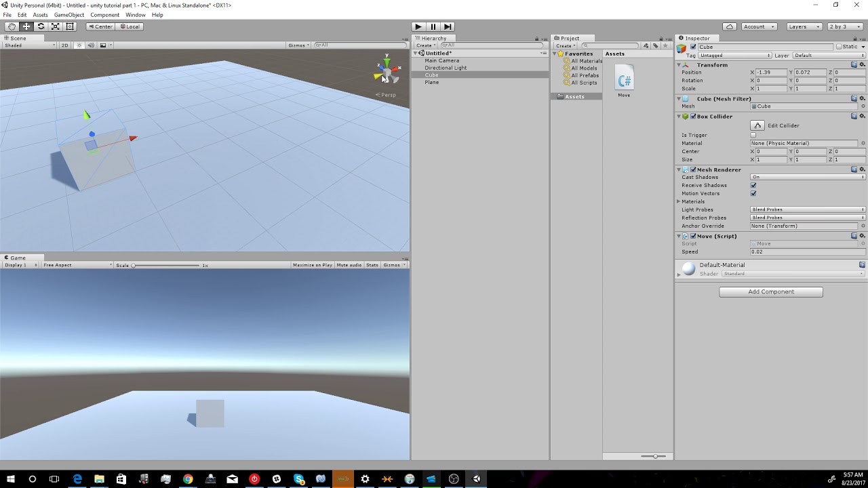Screen dimensions: 868x488
Task: Disable the Move (Script) component checkbox
Action: pyautogui.click(x=693, y=236)
